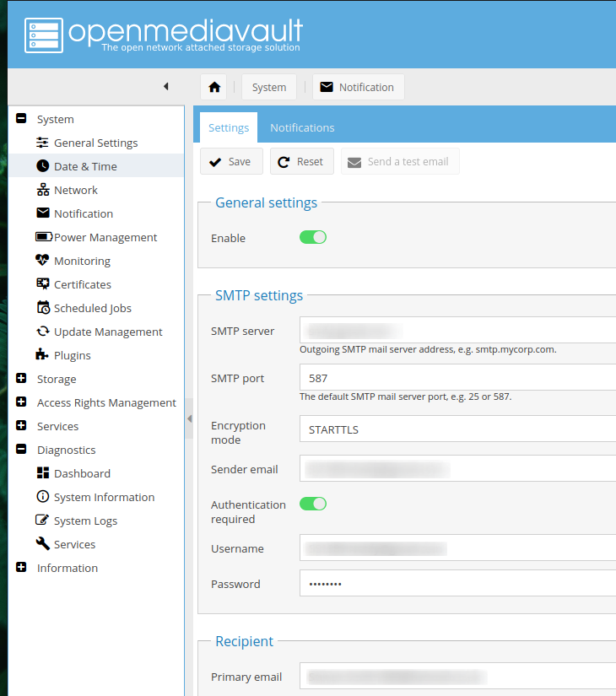Click the navigation panel splitter collapse arrow
The height and width of the screenshot is (696, 616).
189,418
